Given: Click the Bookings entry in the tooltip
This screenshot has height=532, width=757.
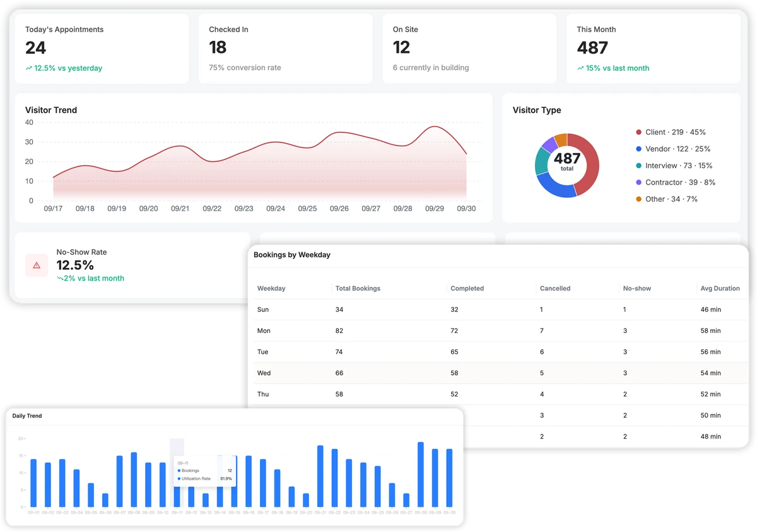Looking at the screenshot, I should click(204, 470).
